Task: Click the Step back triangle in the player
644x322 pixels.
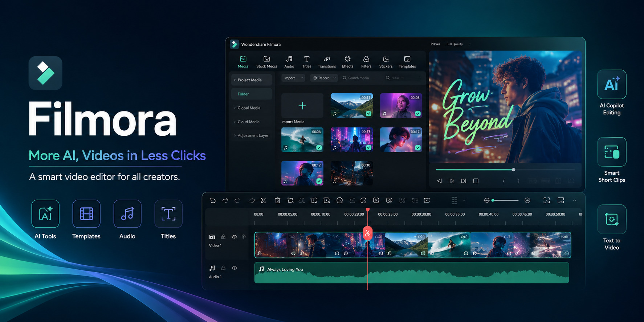Action: (439, 181)
